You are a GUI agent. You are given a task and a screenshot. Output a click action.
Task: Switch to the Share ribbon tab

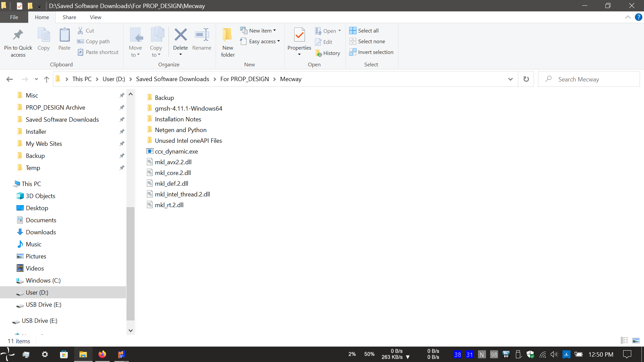[x=69, y=17]
